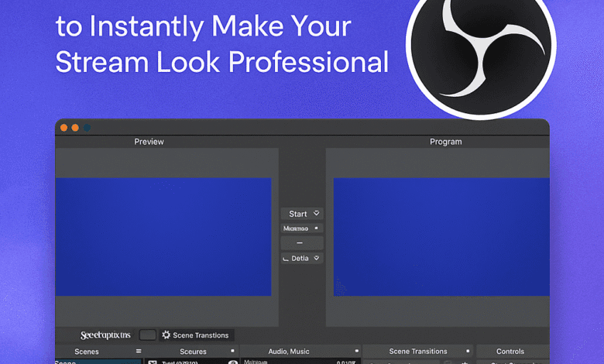This screenshot has width=604, height=364.
Task: Select the Audio, Music panel header
Action: coord(300,352)
